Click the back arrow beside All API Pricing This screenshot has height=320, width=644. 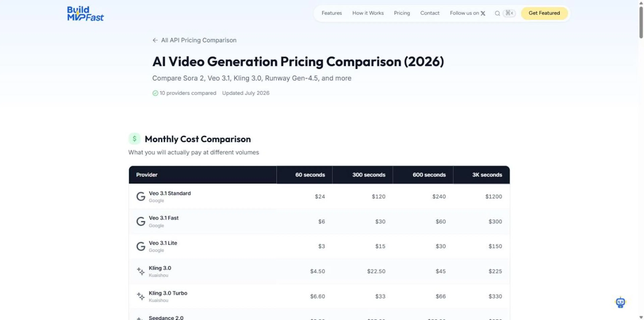[155, 40]
